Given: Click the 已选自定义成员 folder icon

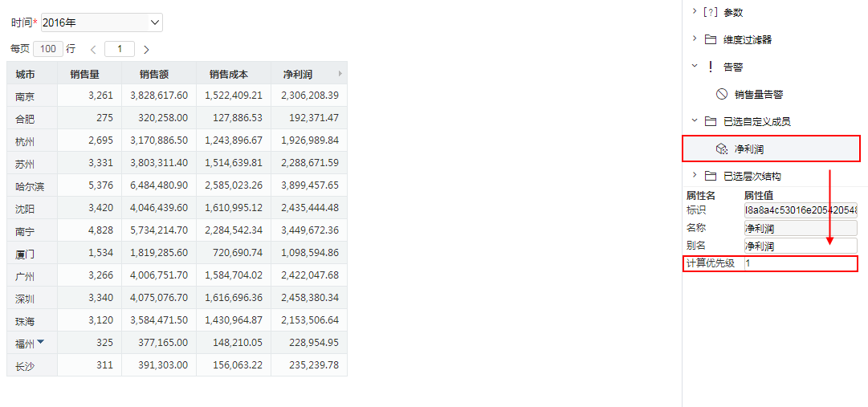Looking at the screenshot, I should coord(711,121).
